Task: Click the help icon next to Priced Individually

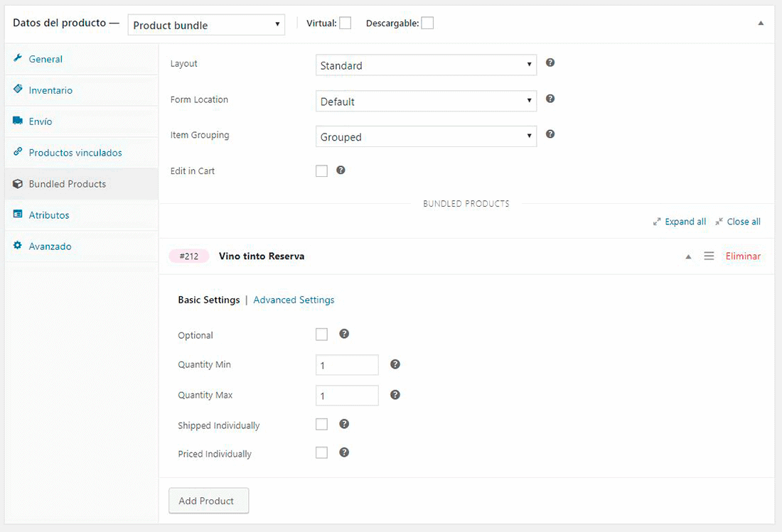Action: (344, 452)
